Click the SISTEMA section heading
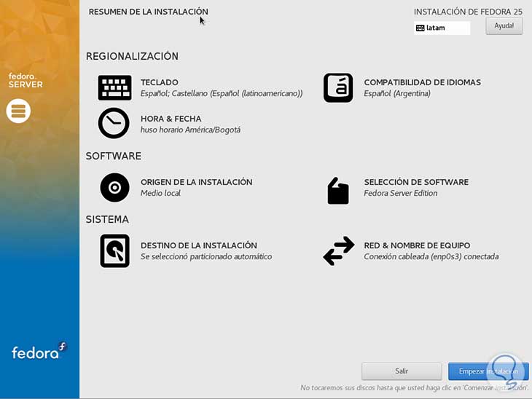The image size is (532, 399). click(x=107, y=220)
